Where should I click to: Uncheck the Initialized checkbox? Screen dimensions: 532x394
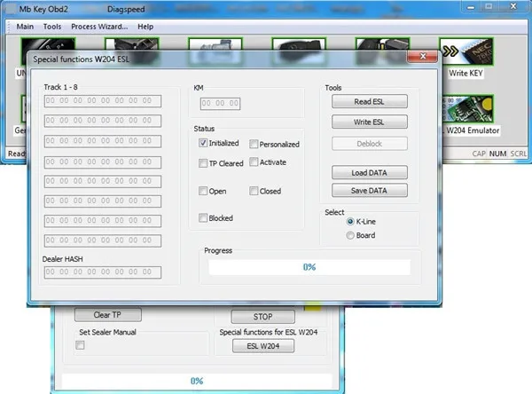tap(203, 143)
